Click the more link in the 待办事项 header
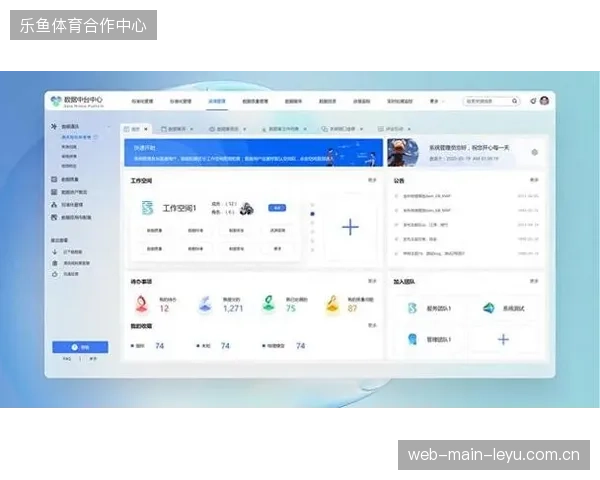This screenshot has width=600, height=480. tap(372, 281)
